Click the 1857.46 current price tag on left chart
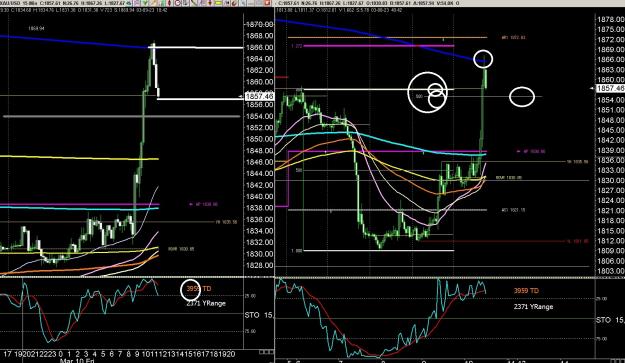 (x=259, y=96)
